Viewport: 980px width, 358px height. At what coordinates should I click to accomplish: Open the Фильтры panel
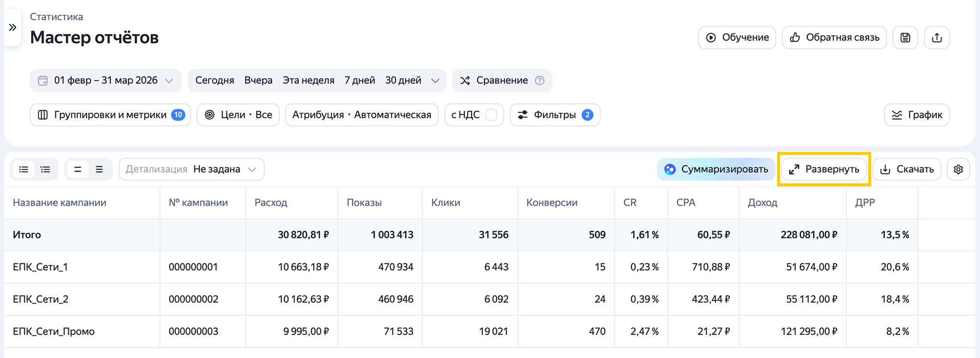point(555,115)
